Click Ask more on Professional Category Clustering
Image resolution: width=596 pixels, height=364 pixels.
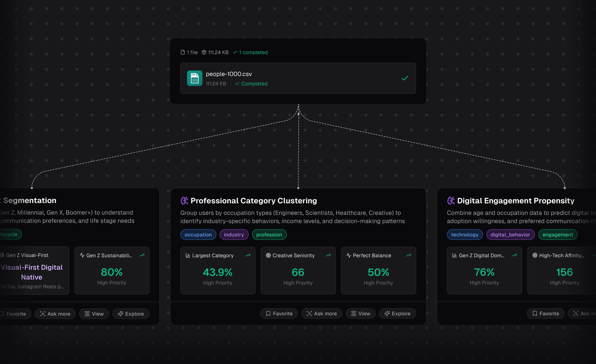[x=321, y=313]
